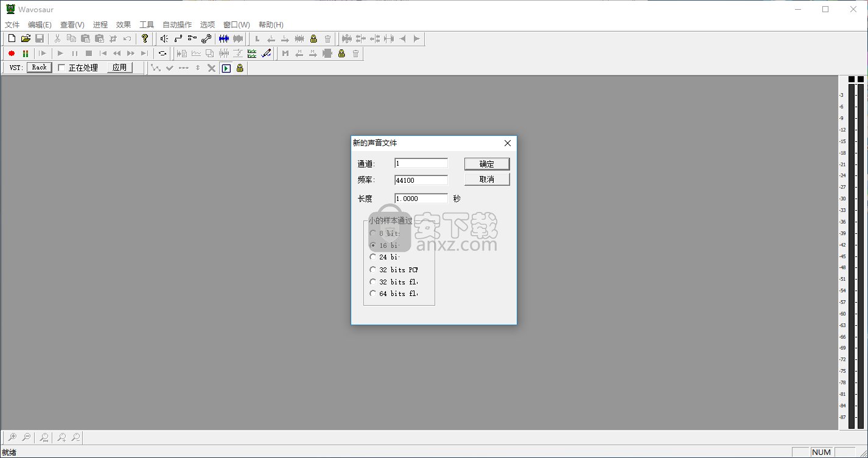Screen dimensions: 868x458
Task: Tick the 正在处理 checkbox
Action: point(61,68)
